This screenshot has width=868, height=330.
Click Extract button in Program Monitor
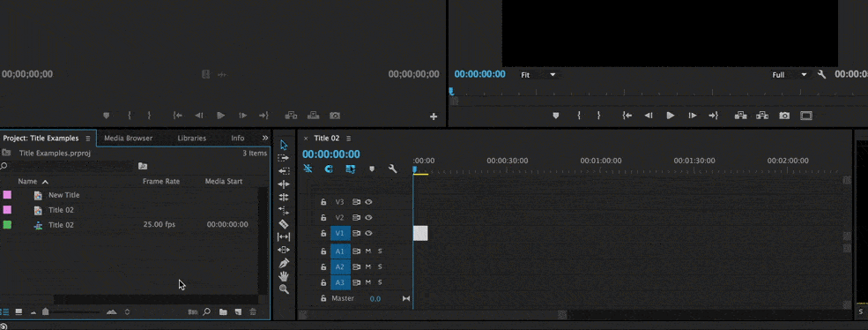[762, 116]
